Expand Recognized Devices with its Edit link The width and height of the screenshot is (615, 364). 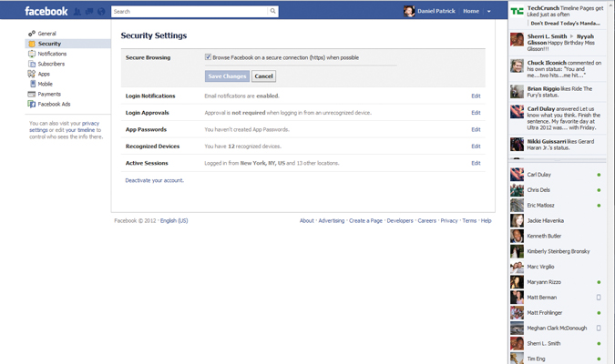coord(476,147)
